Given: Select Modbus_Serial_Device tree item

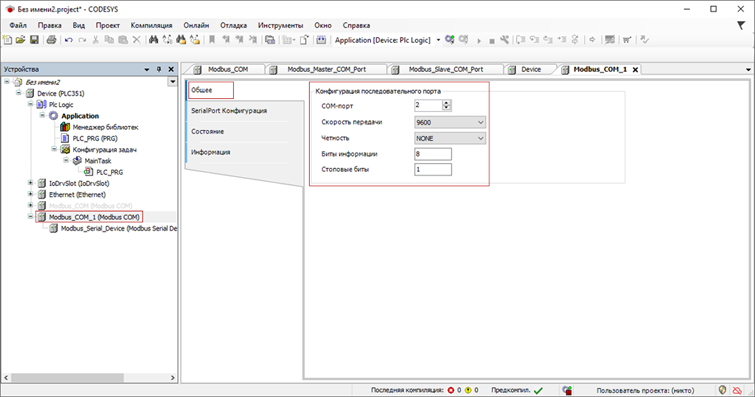Looking at the screenshot, I should (118, 228).
